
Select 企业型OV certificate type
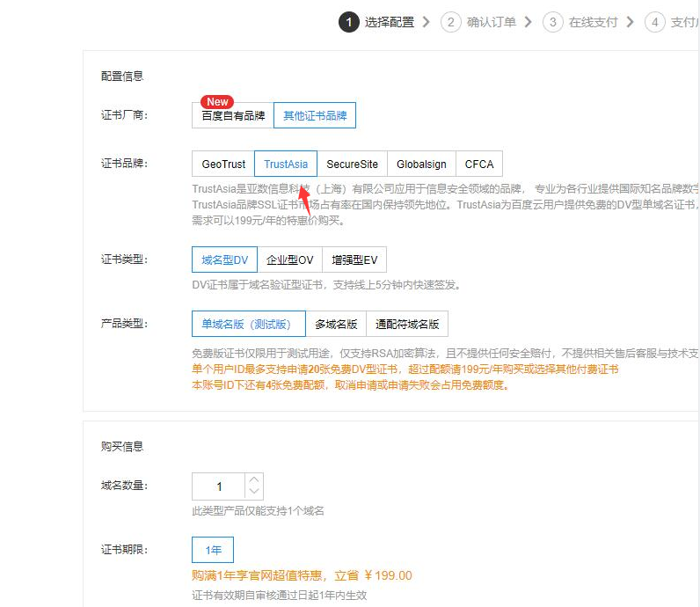coord(289,260)
